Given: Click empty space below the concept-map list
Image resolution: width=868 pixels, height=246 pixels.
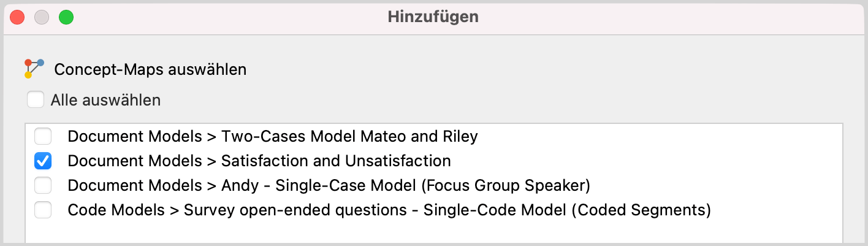Looking at the screenshot, I should coord(434,232).
